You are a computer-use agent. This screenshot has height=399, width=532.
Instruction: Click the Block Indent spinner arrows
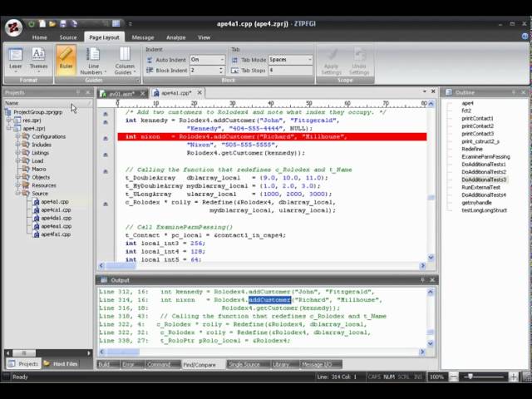tap(221, 70)
